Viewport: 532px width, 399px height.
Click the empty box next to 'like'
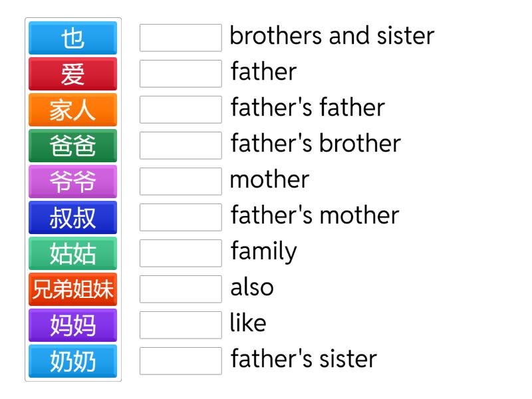180,325
